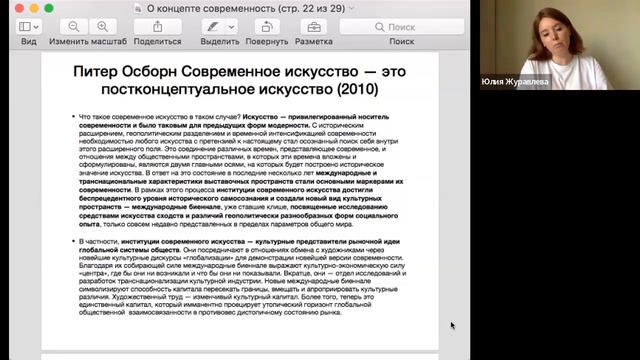Click the 'Поделиться' label under share icon

coord(158,41)
